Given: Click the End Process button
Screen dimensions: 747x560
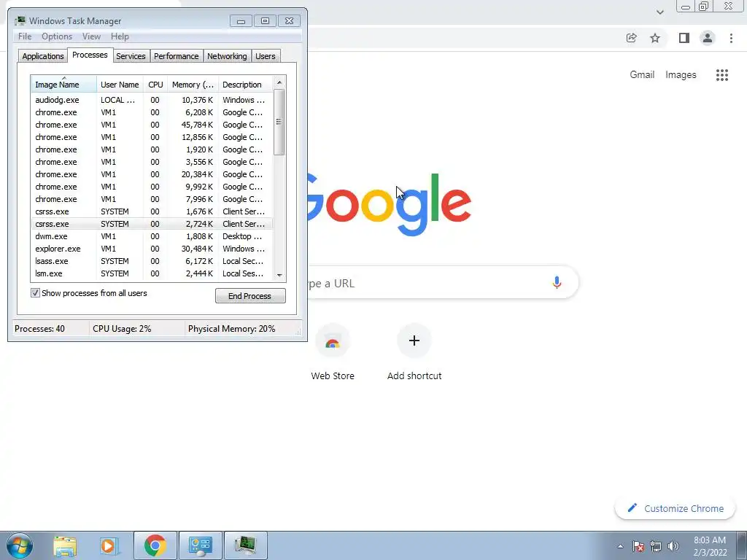Looking at the screenshot, I should 250,296.
